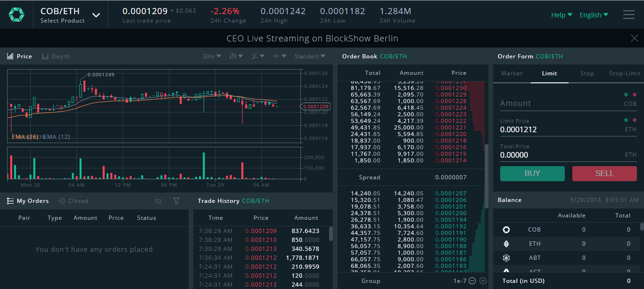Select the Stop order tab
The image size is (644, 289).
tap(587, 73)
